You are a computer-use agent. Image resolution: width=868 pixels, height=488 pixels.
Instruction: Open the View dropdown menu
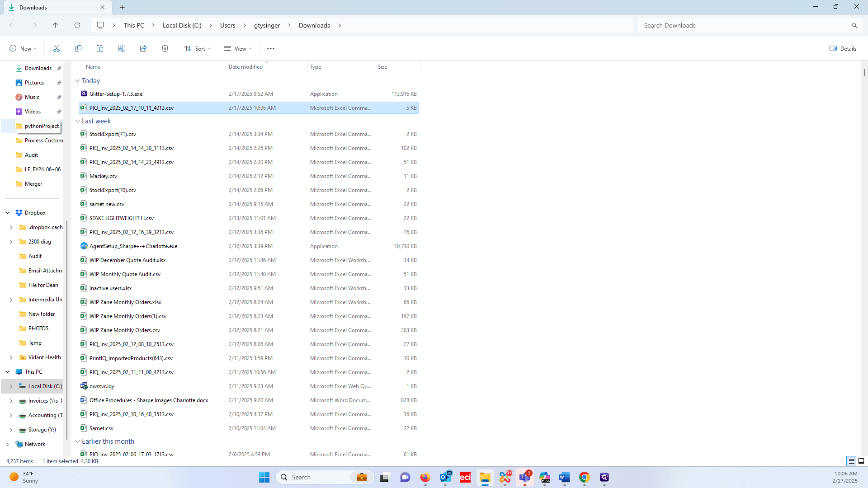[238, 48]
